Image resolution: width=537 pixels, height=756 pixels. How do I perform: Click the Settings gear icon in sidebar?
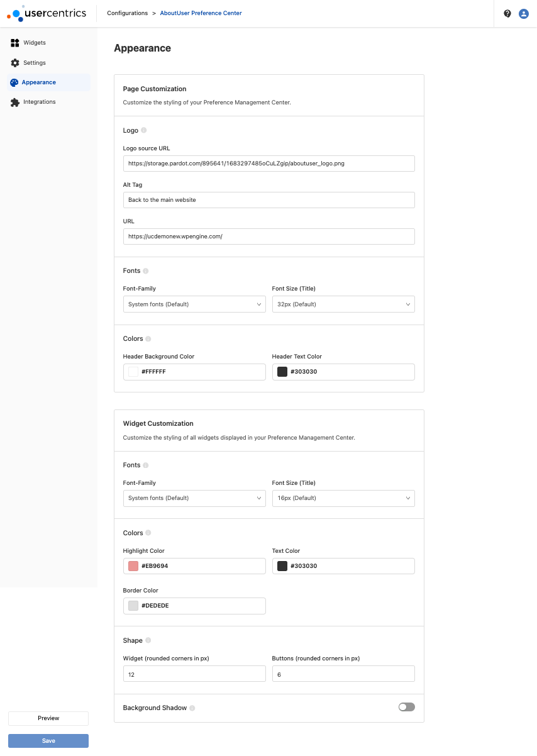coord(15,63)
